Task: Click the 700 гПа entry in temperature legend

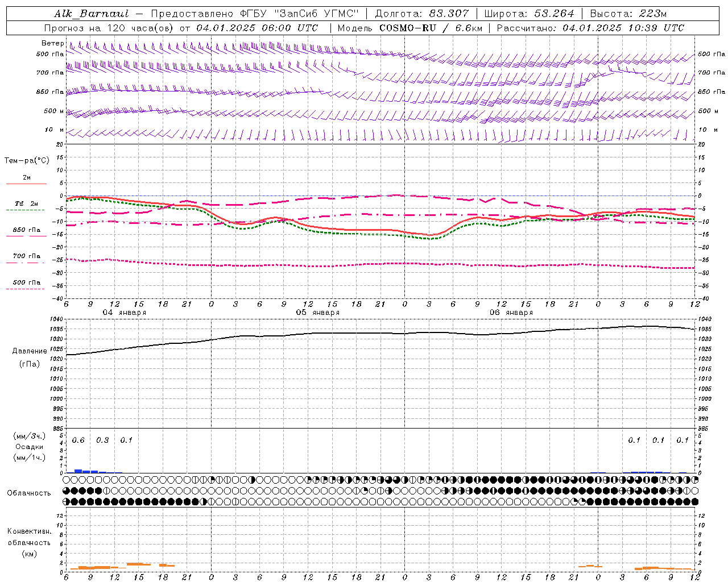Action: (27, 256)
